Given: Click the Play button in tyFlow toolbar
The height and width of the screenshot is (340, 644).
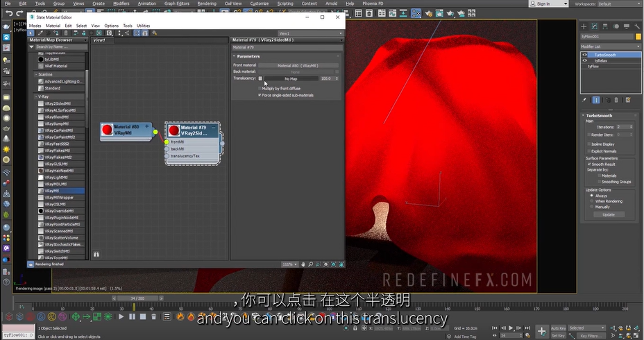Looking at the screenshot, I should [x=121, y=316].
